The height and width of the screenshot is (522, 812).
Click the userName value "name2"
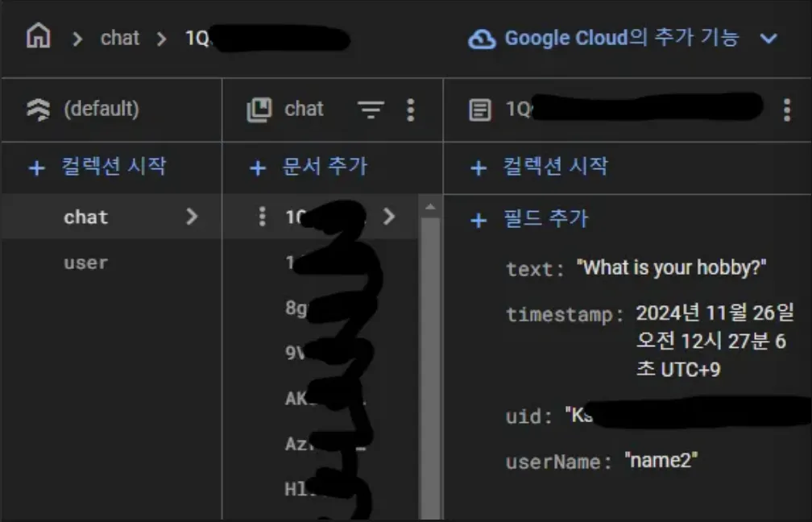pos(661,460)
